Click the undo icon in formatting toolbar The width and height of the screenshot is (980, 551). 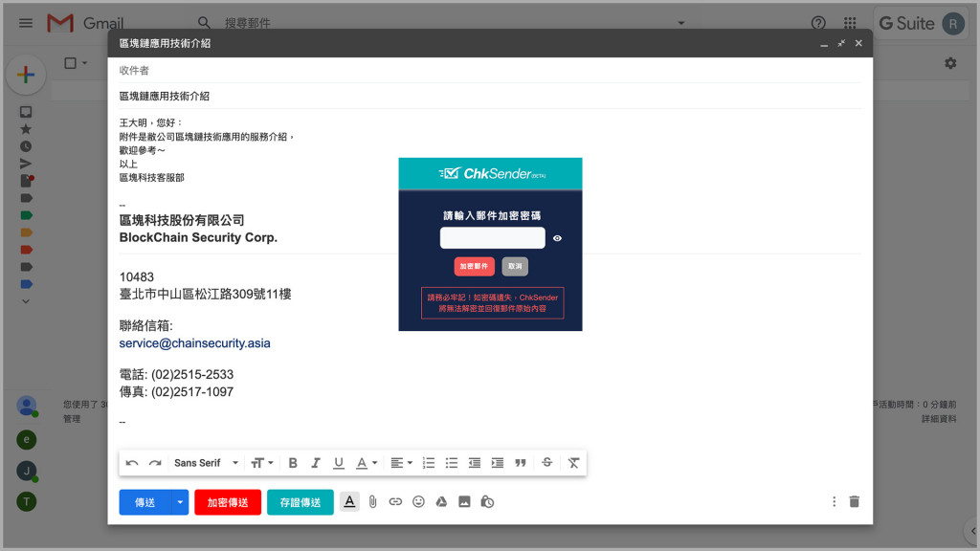[x=132, y=463]
